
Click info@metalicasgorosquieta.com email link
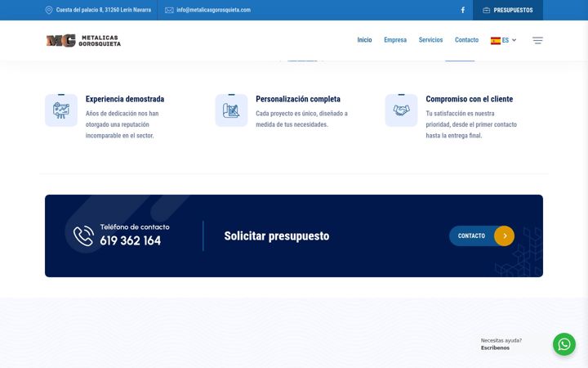[213, 10]
